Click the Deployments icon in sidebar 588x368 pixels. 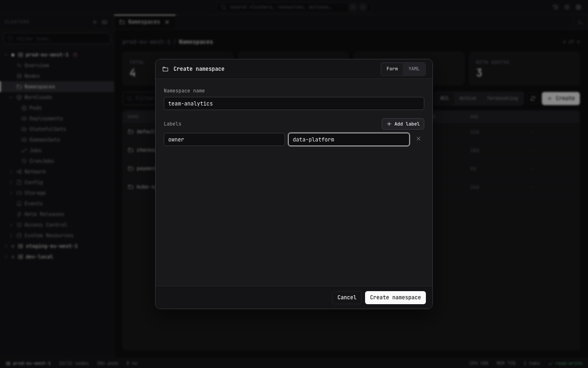(24, 119)
